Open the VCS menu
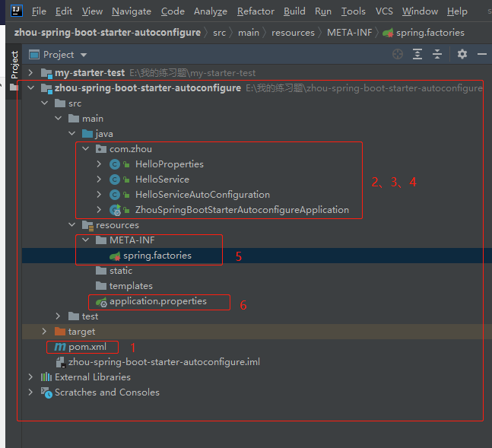This screenshot has height=448, width=492. [384, 11]
